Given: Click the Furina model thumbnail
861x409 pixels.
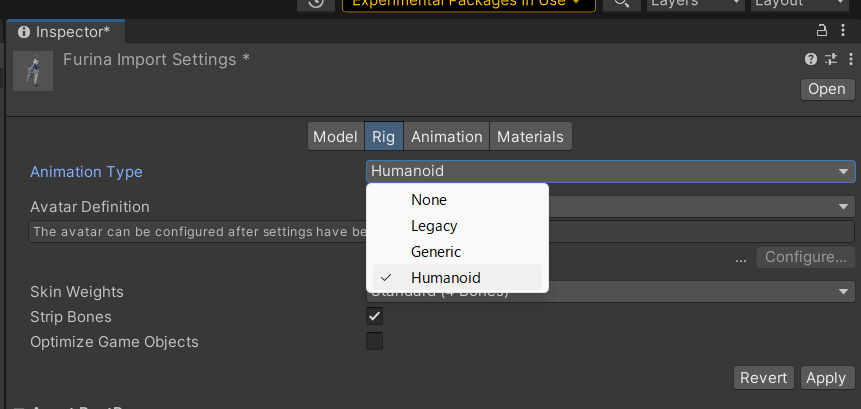Looking at the screenshot, I should [x=33, y=71].
